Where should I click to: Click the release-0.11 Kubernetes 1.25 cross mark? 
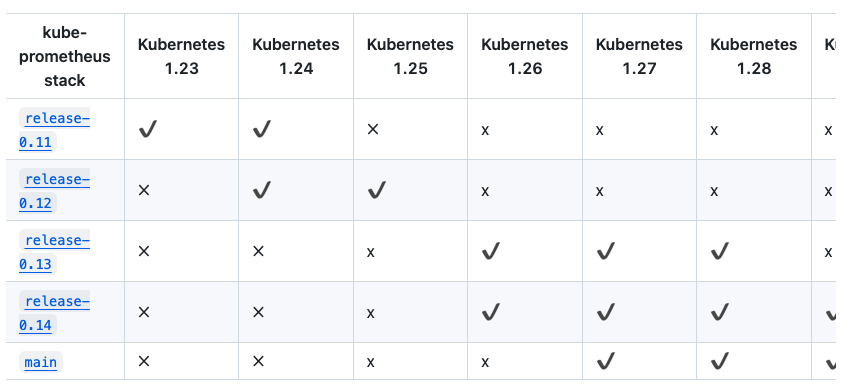[373, 129]
